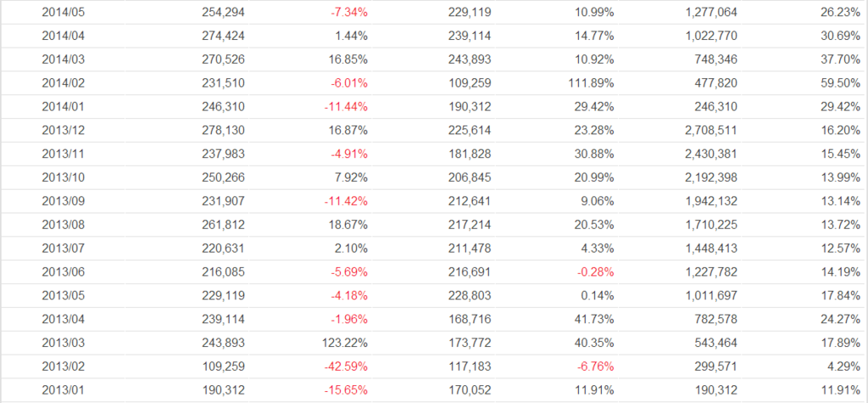Click the red -0.28% cell
Image resolution: width=868 pixels, height=403 pixels.
pyautogui.click(x=594, y=273)
